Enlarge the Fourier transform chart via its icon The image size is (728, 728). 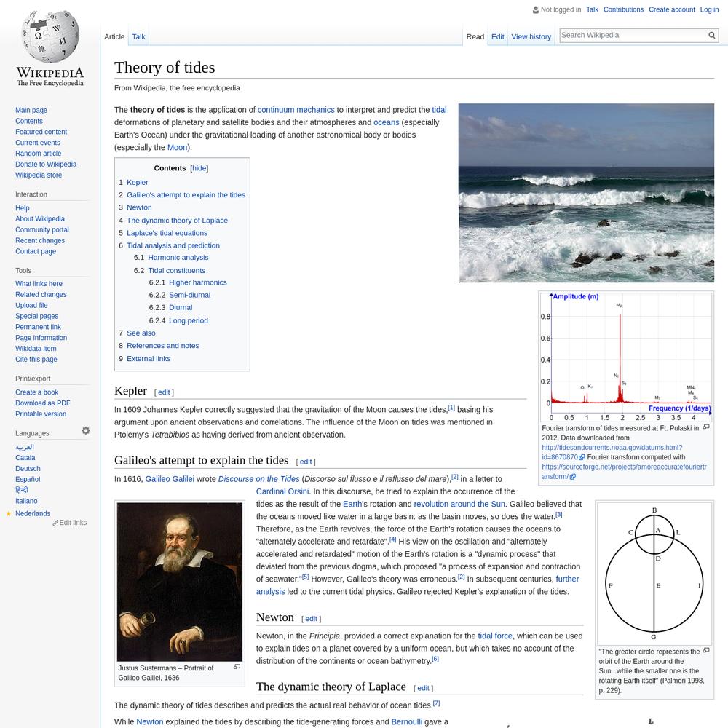tap(705, 427)
